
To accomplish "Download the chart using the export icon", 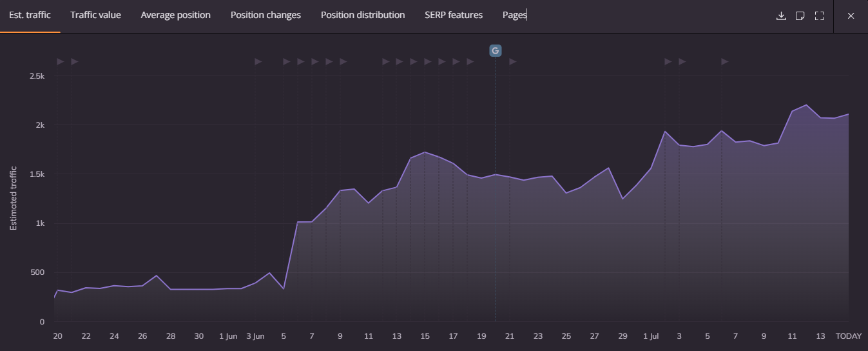I will pyautogui.click(x=781, y=15).
